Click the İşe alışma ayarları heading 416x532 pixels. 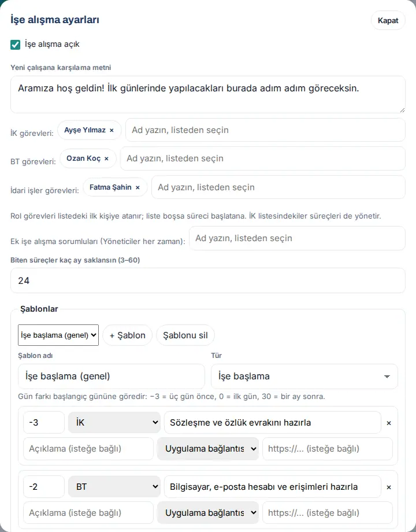click(55, 20)
